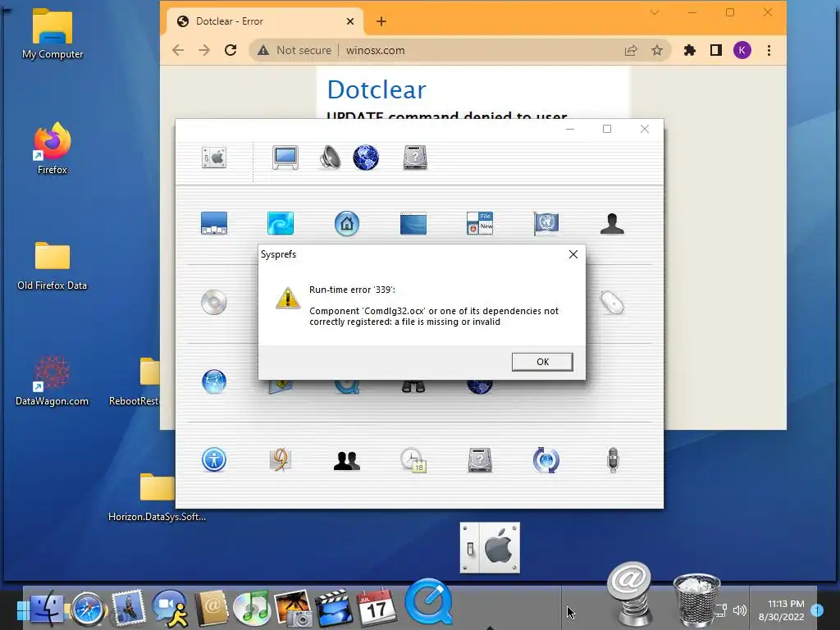Viewport: 840px width, 630px height.
Task: Open the Home house preference icon
Action: point(347,223)
